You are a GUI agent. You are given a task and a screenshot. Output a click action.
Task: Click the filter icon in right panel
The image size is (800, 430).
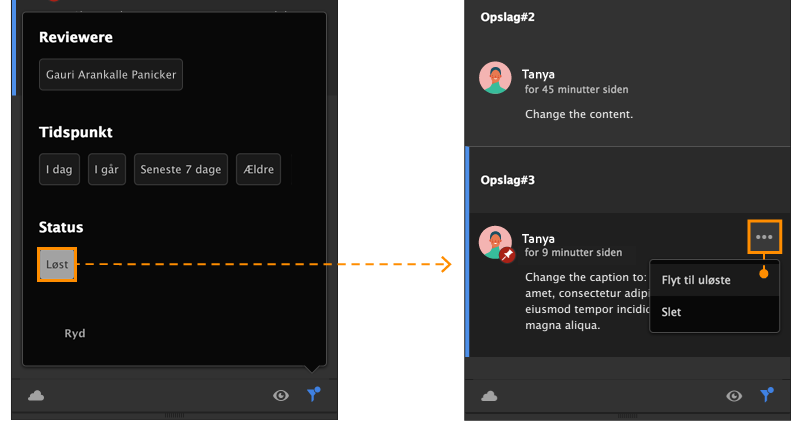click(767, 394)
